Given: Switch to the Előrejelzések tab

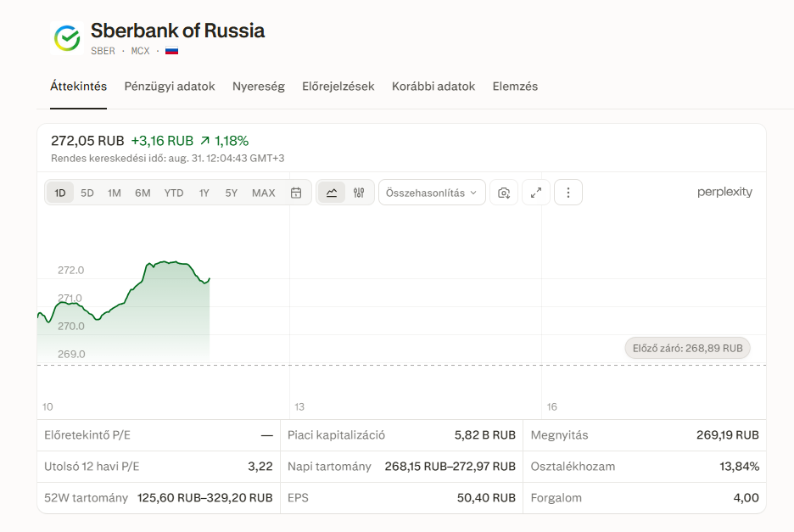Looking at the screenshot, I should (x=338, y=87).
